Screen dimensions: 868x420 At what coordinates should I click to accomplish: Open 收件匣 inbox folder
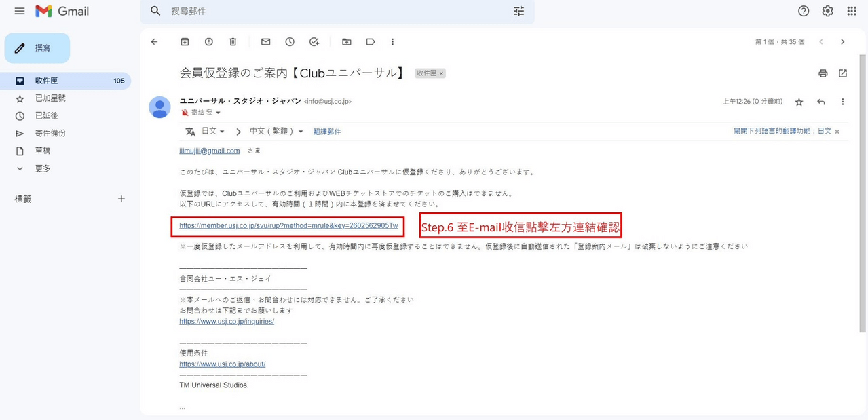point(66,81)
